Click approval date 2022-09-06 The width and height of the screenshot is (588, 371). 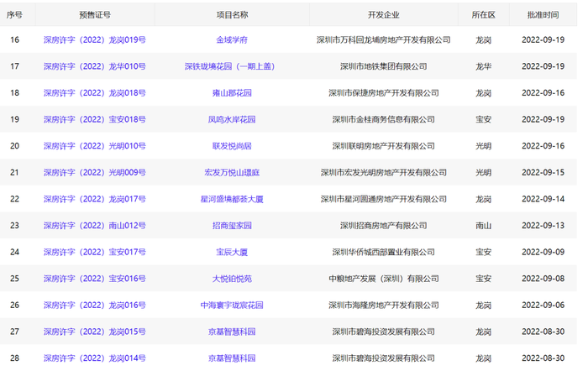pyautogui.click(x=543, y=305)
